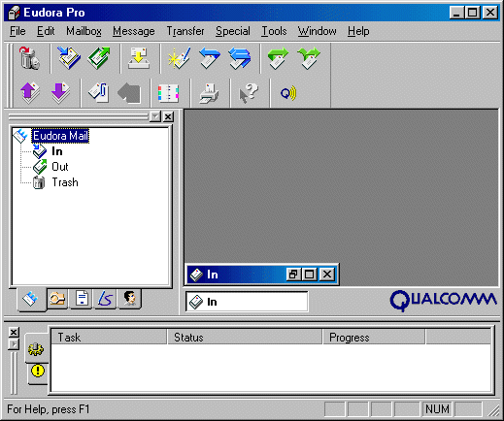Screen dimensions: 504x421
Task: Open the Help menu
Action: coord(358,31)
